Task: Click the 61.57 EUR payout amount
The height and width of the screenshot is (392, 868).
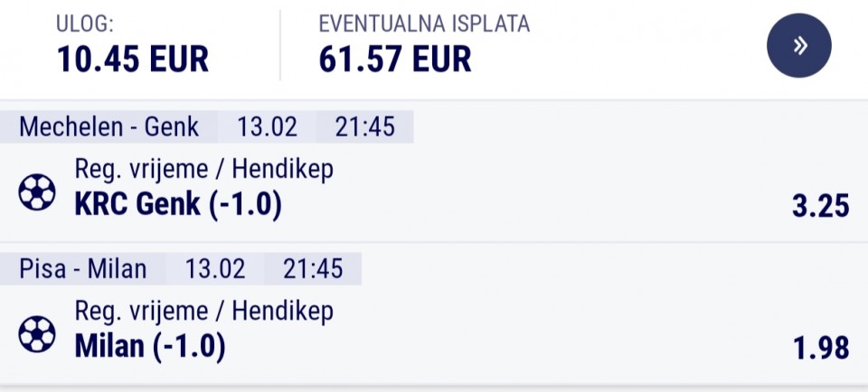Action: point(395,60)
